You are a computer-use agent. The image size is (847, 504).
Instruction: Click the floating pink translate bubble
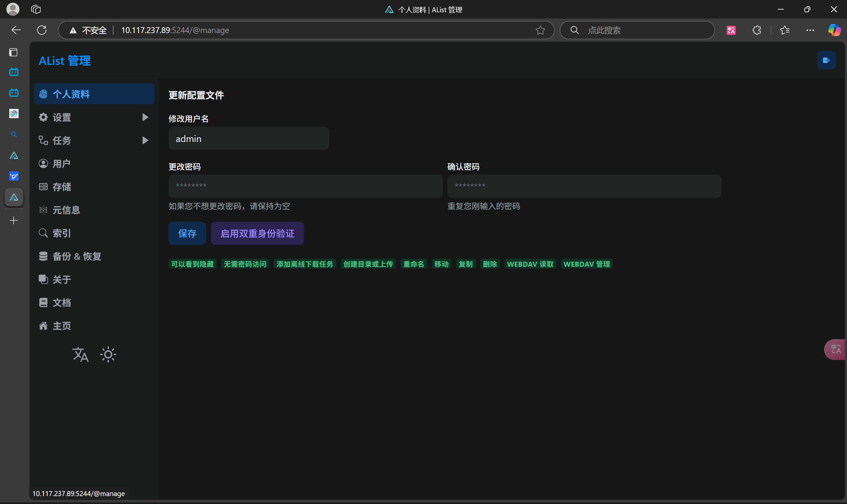click(835, 349)
